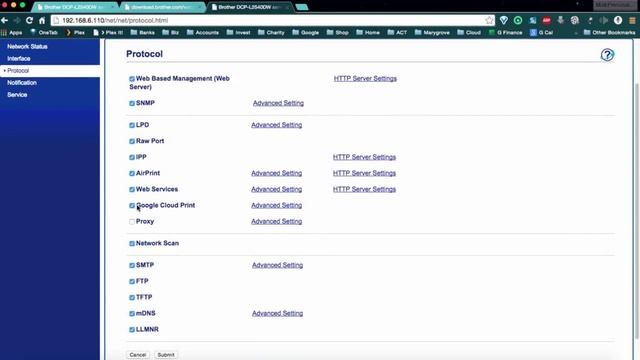The height and width of the screenshot is (360, 640).
Task: Go to the browser home page
Action: pos(42,20)
